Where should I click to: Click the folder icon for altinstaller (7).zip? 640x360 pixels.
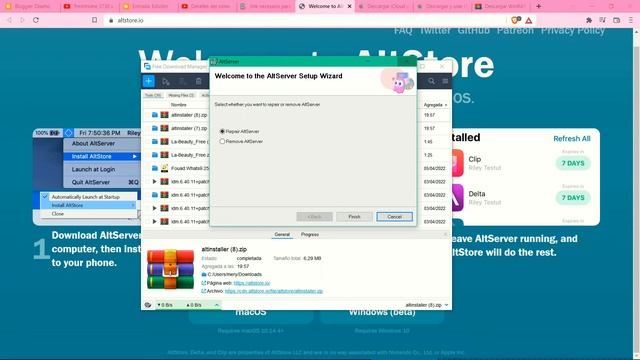(x=155, y=128)
